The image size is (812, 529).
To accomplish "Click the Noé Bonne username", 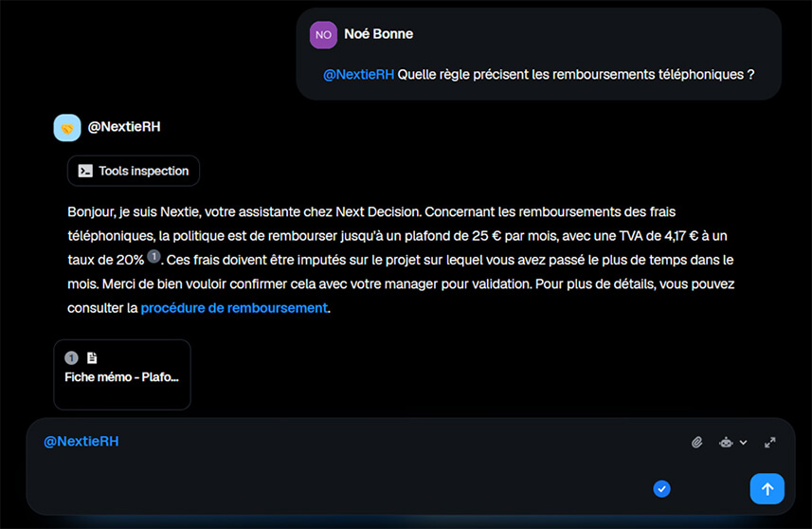I will pyautogui.click(x=378, y=34).
